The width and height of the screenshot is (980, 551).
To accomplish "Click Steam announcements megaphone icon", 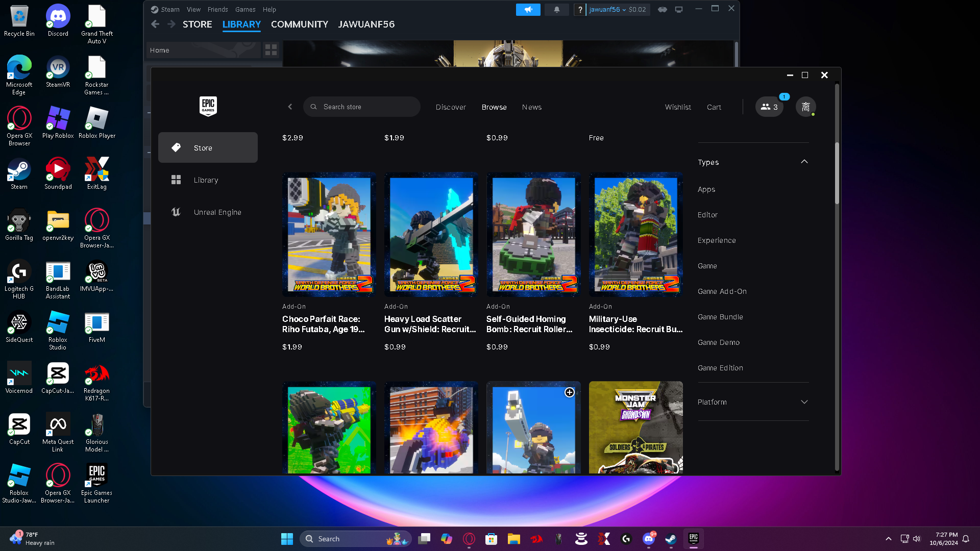I will click(528, 9).
